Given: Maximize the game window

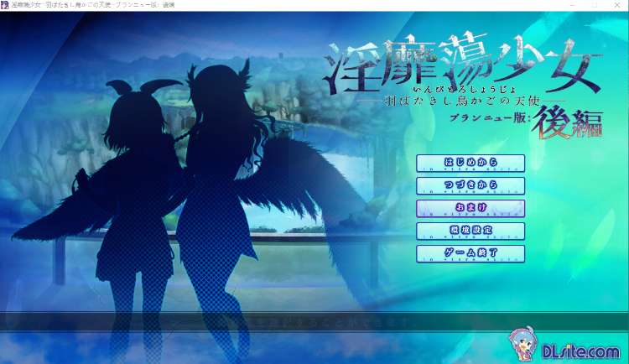Looking at the screenshot, I should [595, 5].
